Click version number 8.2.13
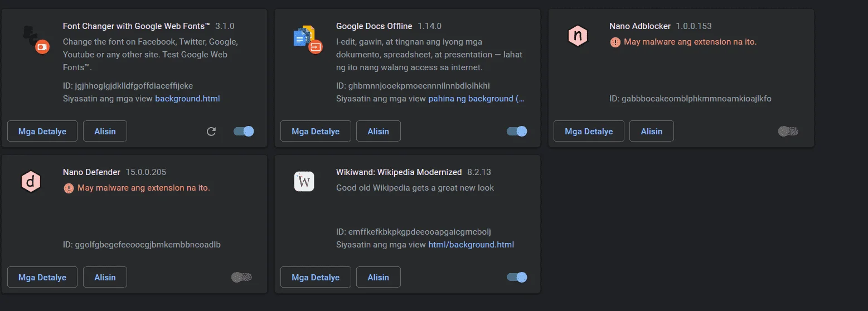The width and height of the screenshot is (868, 311). [x=479, y=172]
